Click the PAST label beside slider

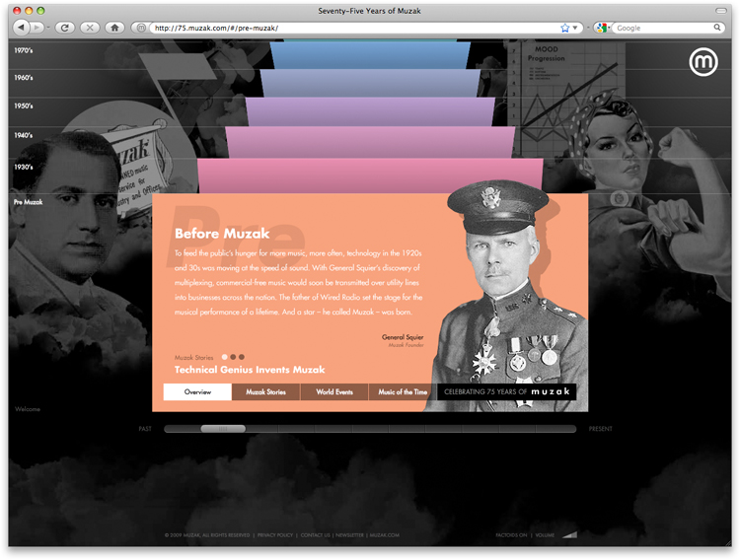[x=145, y=429]
